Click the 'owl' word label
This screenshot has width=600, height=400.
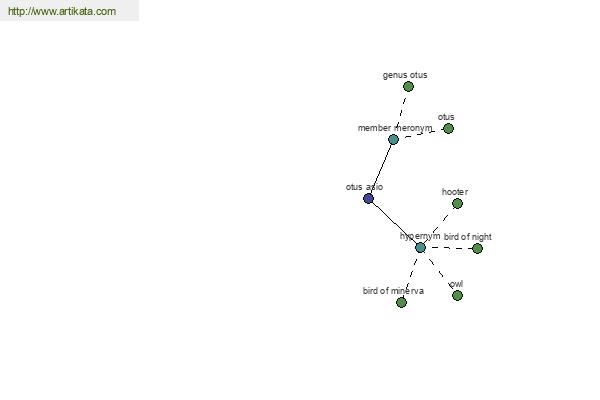pyautogui.click(x=457, y=284)
